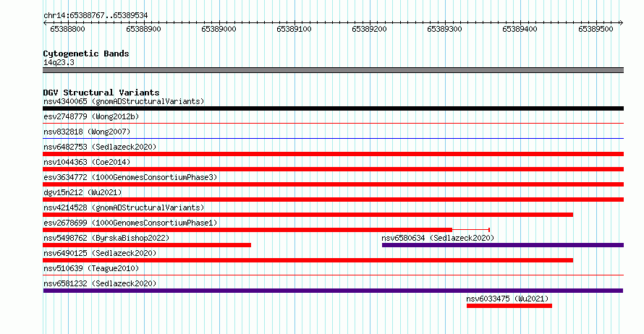Click ruler position 65389000

pyautogui.click(x=219, y=29)
